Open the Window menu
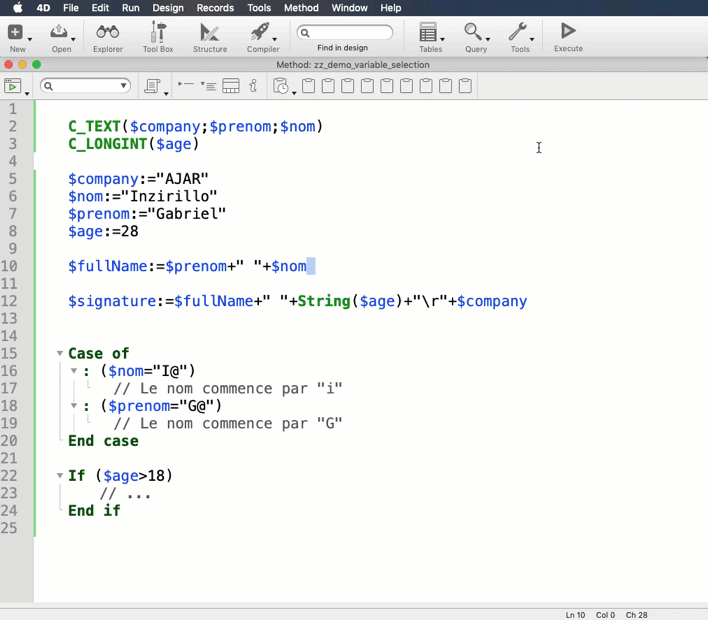Screen dimensions: 708x620 (349, 8)
